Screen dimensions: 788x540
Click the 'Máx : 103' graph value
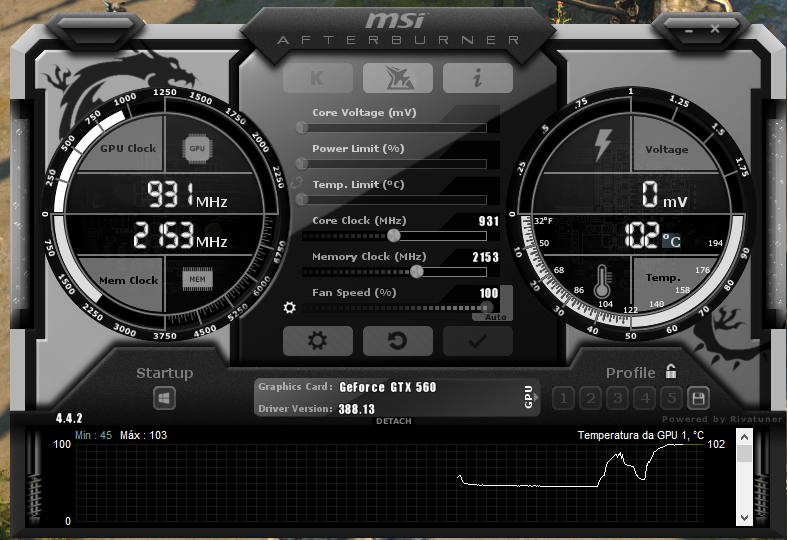click(143, 435)
